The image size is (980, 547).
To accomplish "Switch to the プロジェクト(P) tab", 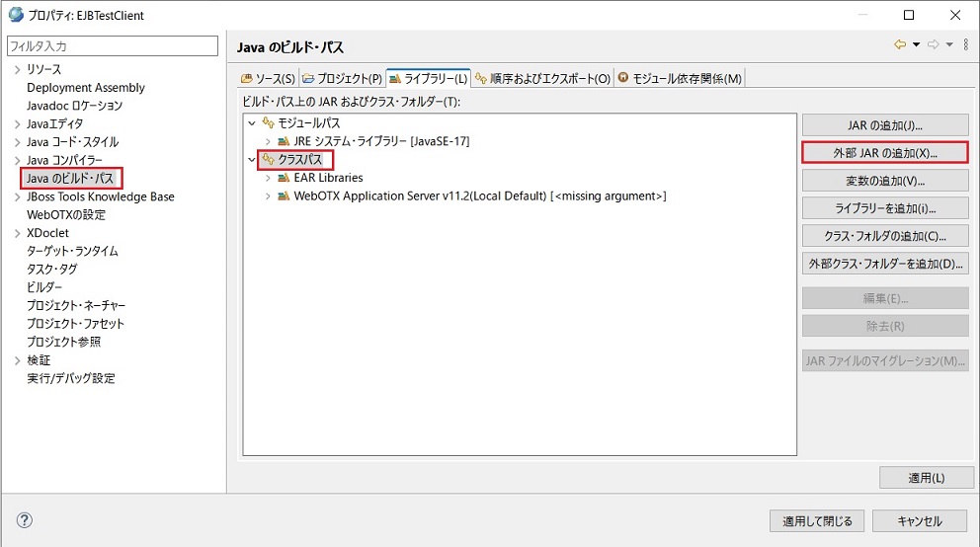I will click(x=342, y=78).
